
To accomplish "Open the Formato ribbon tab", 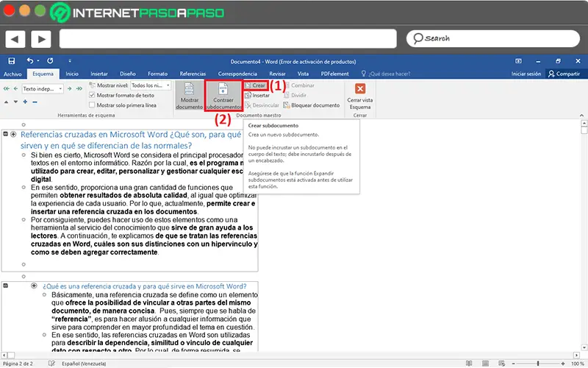I will point(157,74).
